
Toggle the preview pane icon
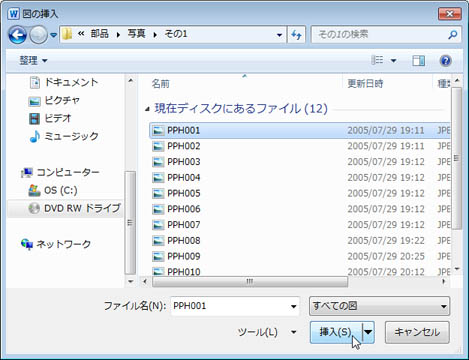pos(418,61)
